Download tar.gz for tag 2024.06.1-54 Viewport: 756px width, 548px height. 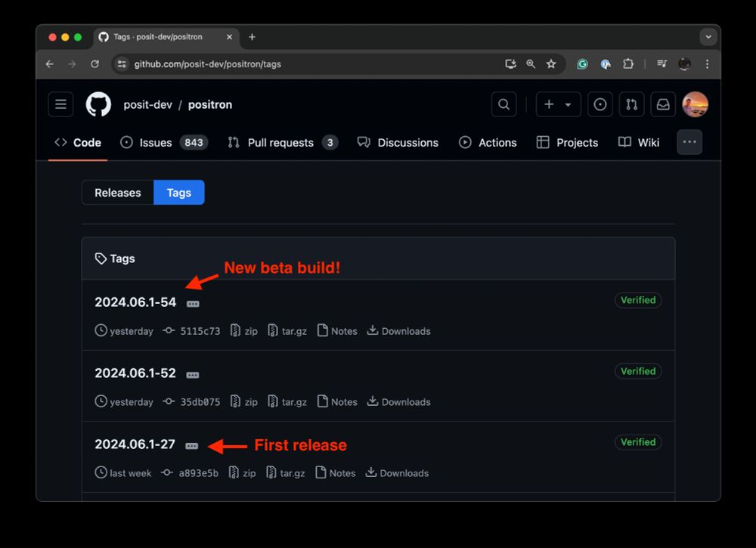pos(287,331)
